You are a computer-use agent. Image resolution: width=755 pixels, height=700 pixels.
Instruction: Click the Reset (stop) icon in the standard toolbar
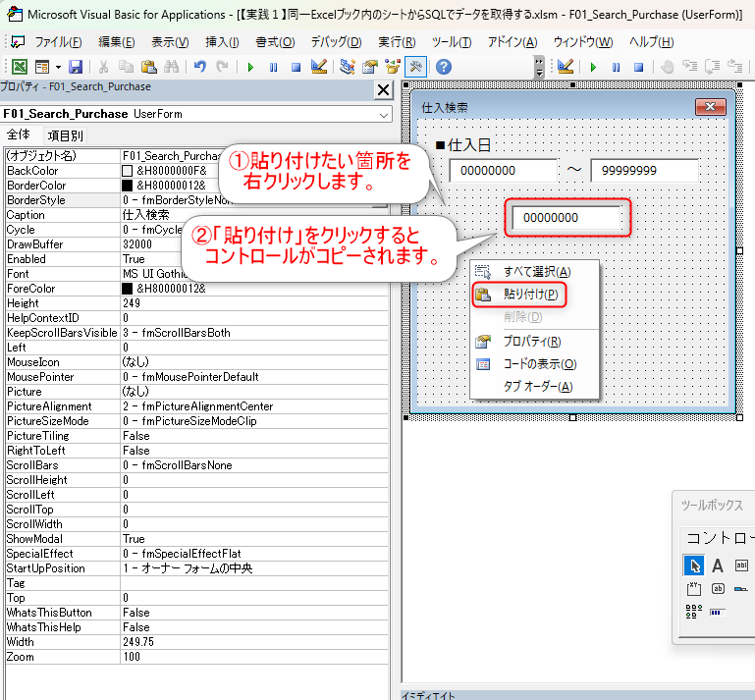(x=297, y=67)
